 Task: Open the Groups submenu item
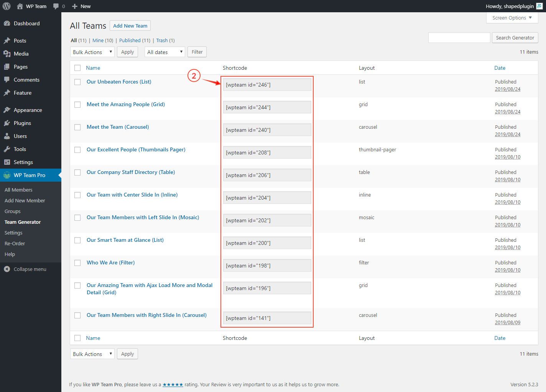13,211
